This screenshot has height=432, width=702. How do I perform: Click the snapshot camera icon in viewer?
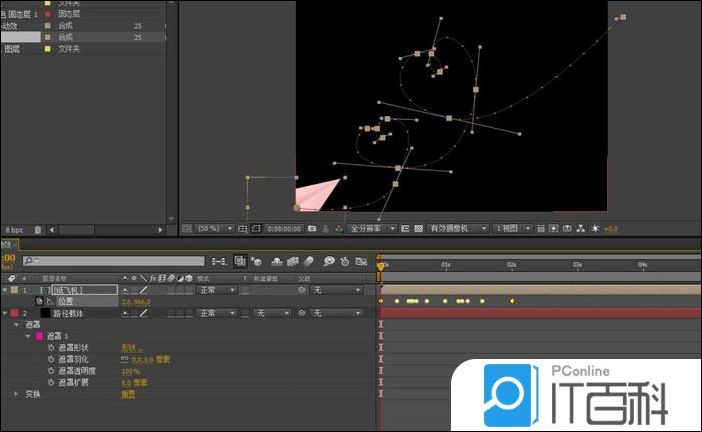[312, 229]
